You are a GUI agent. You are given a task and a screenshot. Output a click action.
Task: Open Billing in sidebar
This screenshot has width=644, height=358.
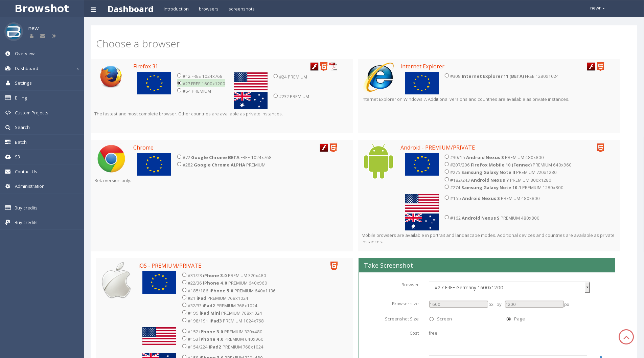[42, 98]
